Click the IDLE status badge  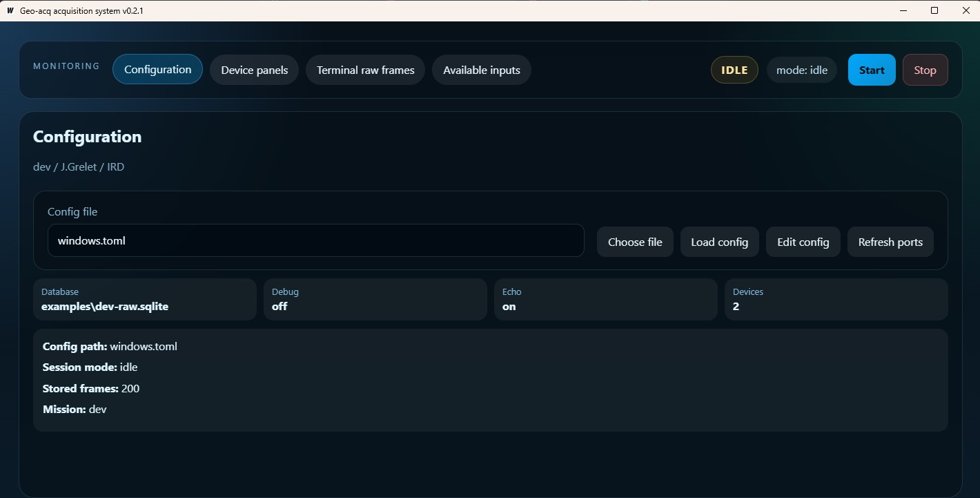click(734, 70)
